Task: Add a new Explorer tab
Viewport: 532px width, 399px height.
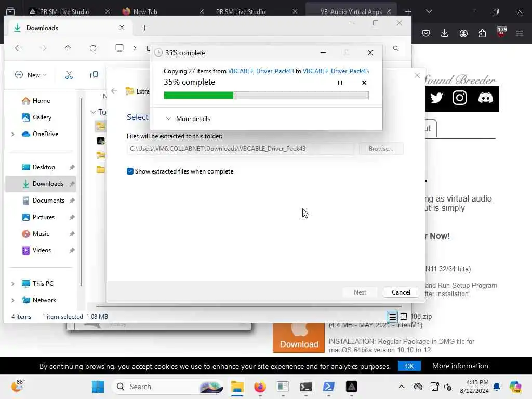Action: click(x=144, y=28)
